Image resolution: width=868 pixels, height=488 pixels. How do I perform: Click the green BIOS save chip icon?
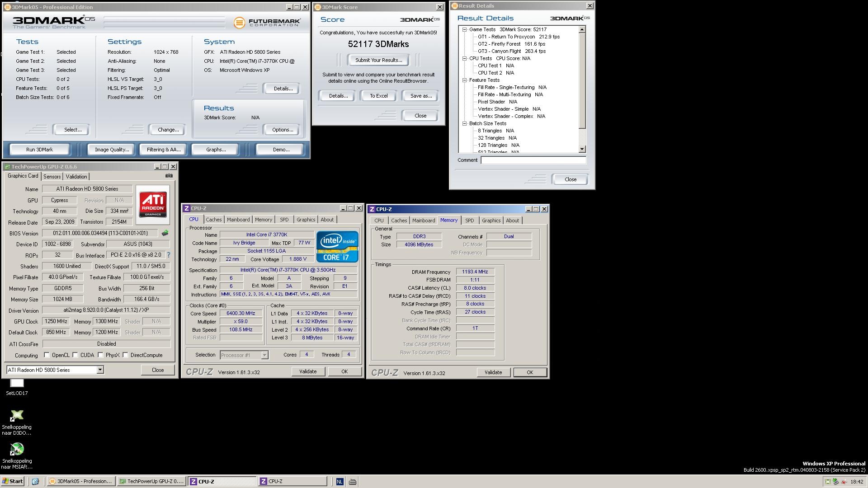point(165,233)
